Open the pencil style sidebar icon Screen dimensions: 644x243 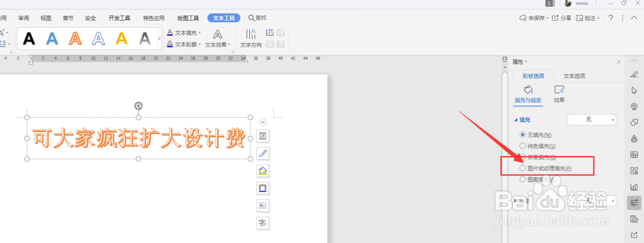pos(634,74)
